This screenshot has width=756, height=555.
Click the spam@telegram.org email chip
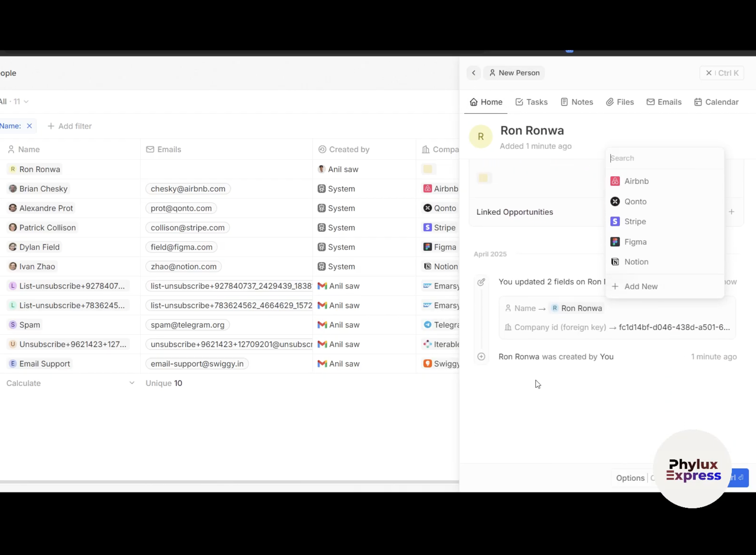tap(188, 325)
